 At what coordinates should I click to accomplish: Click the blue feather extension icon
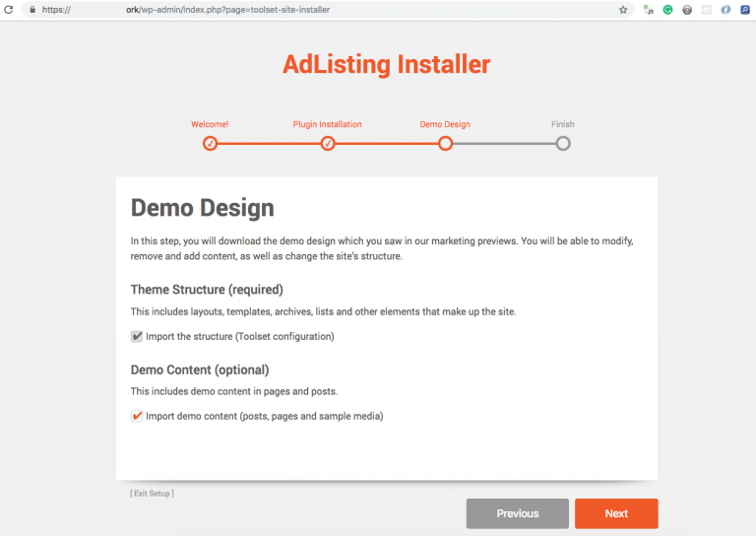[x=725, y=10]
